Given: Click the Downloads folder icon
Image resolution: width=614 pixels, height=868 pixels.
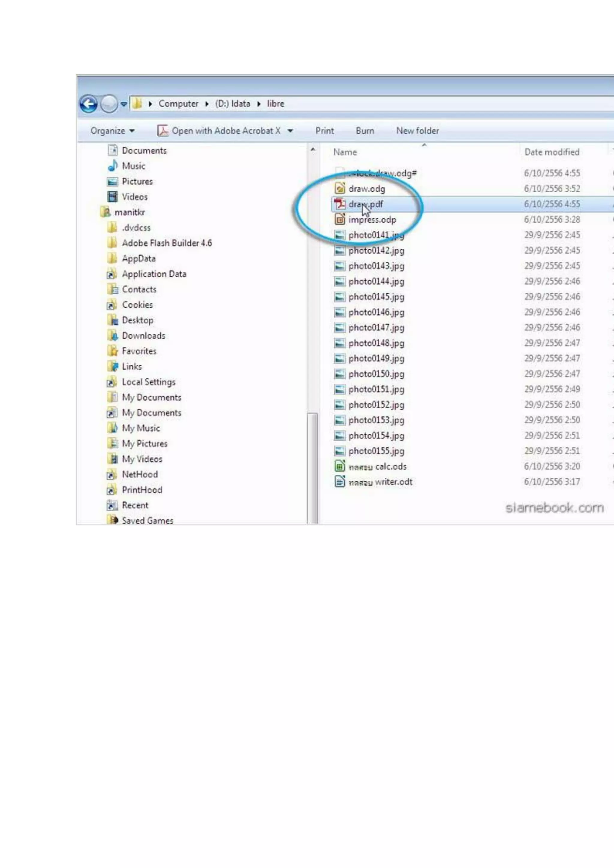Looking at the screenshot, I should (x=112, y=335).
